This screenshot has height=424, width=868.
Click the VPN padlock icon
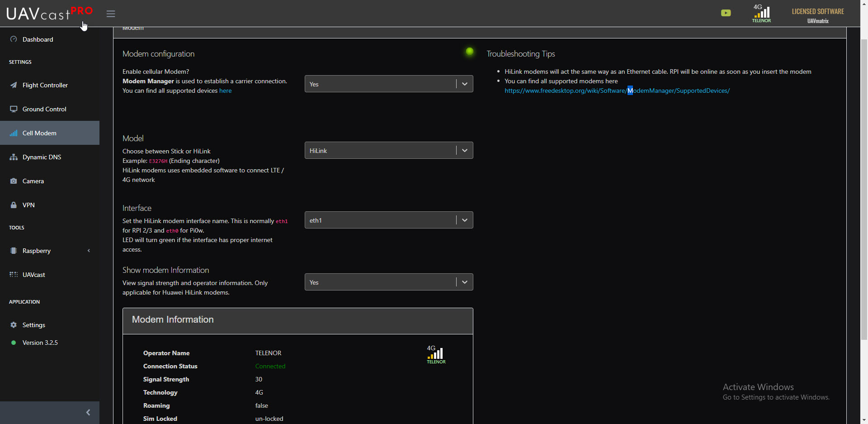[14, 205]
